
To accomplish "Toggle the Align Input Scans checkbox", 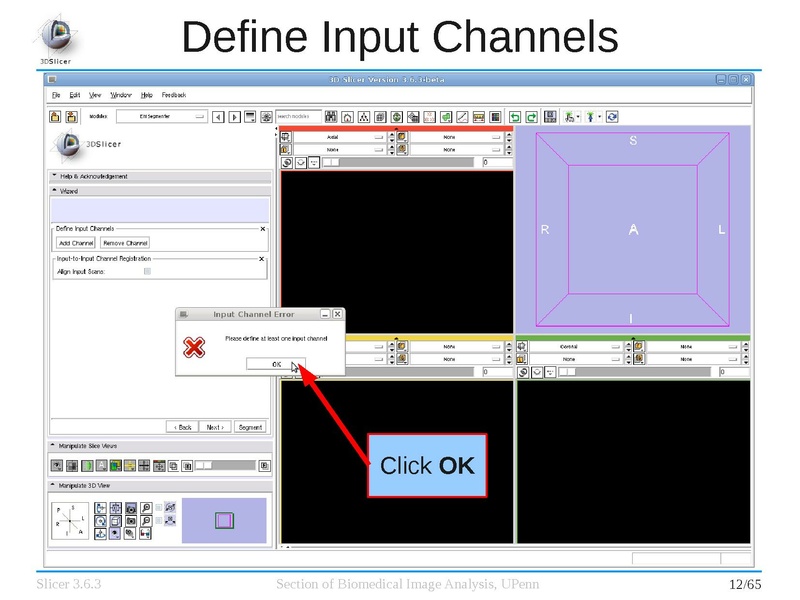I will 147,271.
